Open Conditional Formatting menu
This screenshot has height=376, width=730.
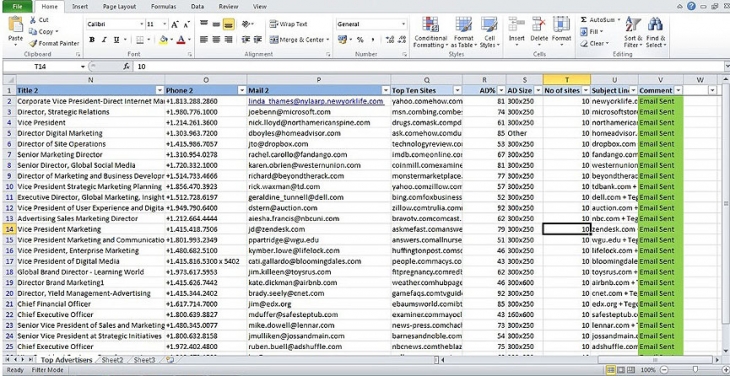[x=430, y=32]
